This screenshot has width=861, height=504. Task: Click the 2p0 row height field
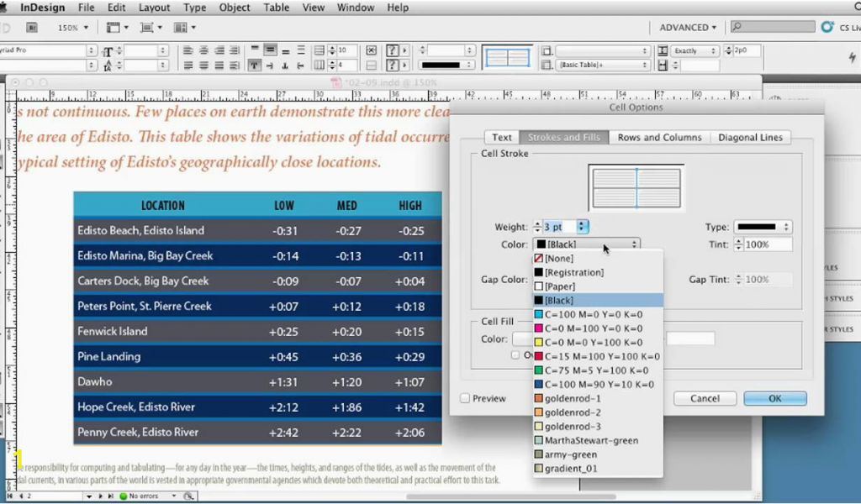[747, 50]
